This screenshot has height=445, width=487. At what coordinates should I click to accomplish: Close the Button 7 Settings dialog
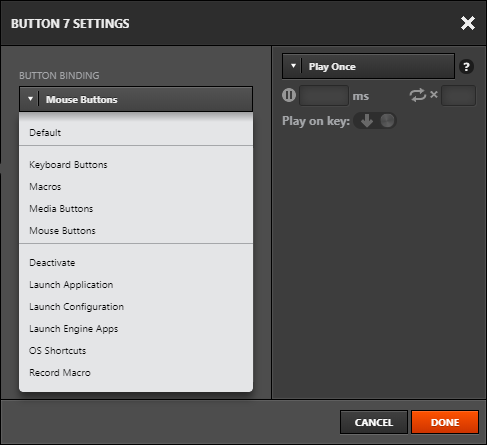click(x=468, y=23)
